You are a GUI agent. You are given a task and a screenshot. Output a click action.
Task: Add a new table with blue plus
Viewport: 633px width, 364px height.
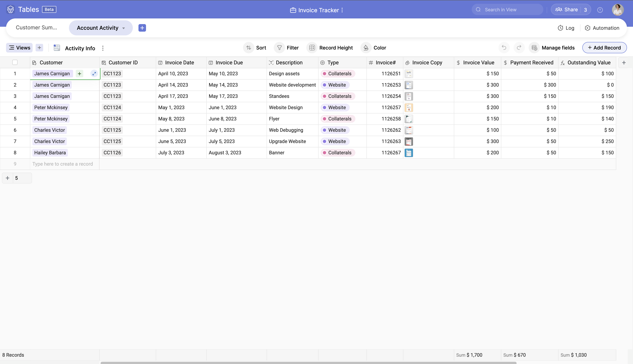pos(142,28)
